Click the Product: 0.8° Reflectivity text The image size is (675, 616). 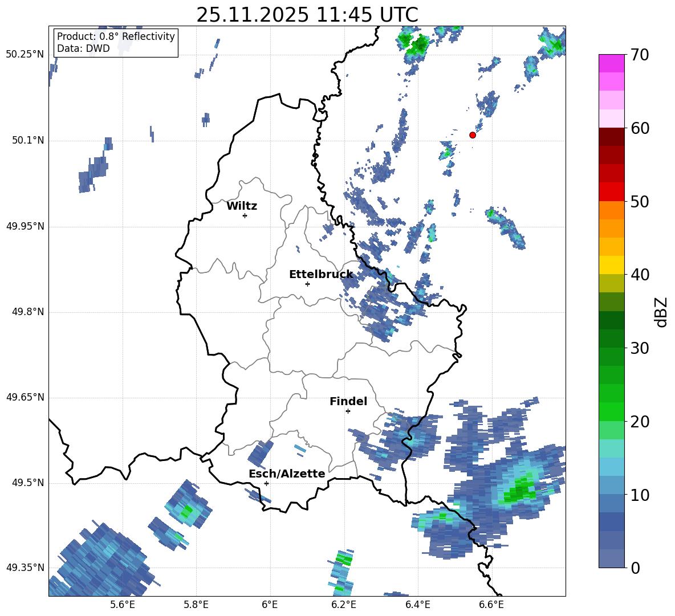116,36
